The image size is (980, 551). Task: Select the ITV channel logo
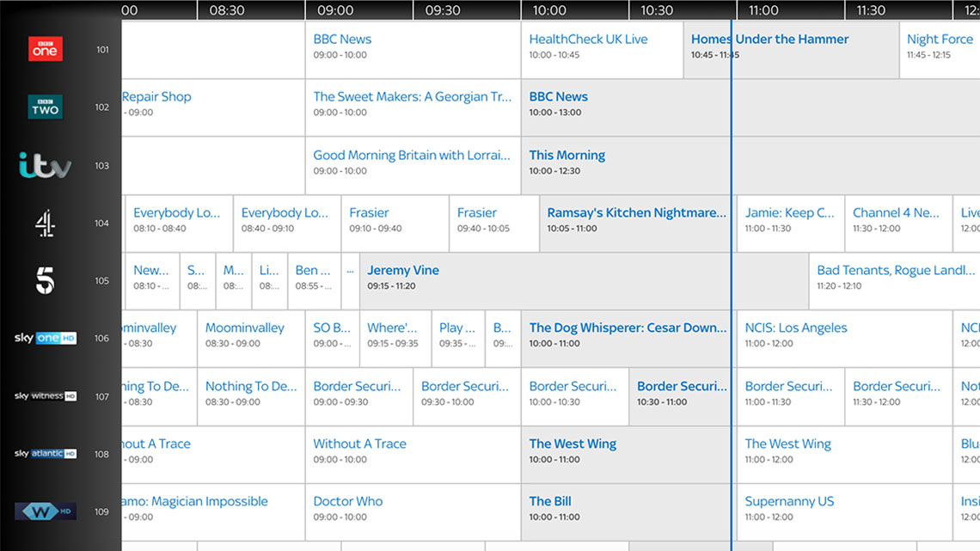pos(45,165)
